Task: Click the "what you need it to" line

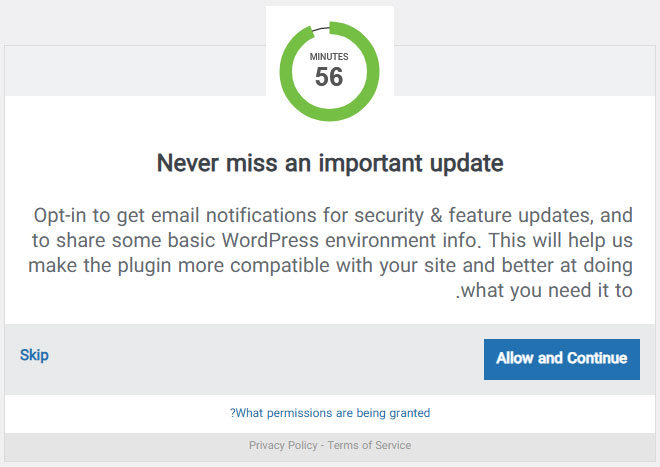Action: pyautogui.click(x=545, y=291)
